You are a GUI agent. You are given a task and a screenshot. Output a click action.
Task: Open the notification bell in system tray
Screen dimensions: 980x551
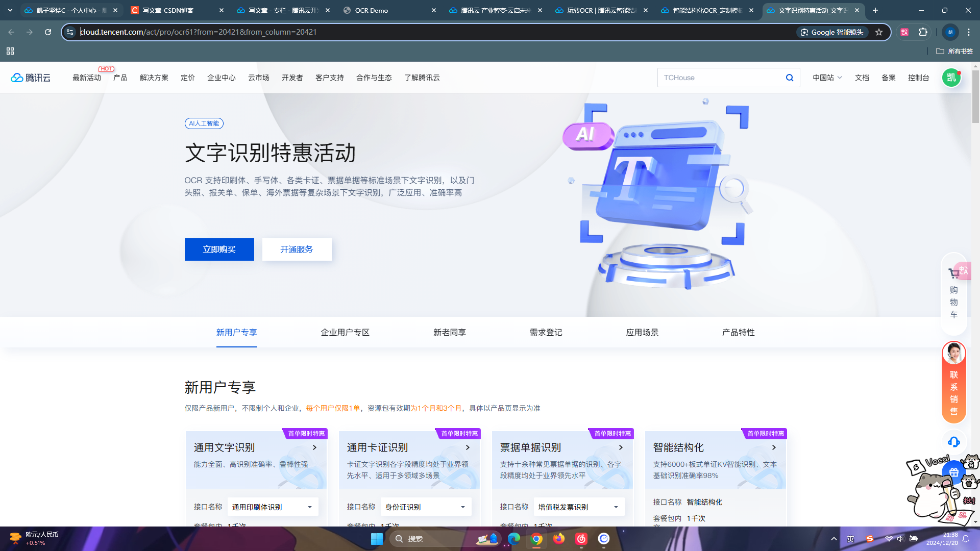pos(966,539)
